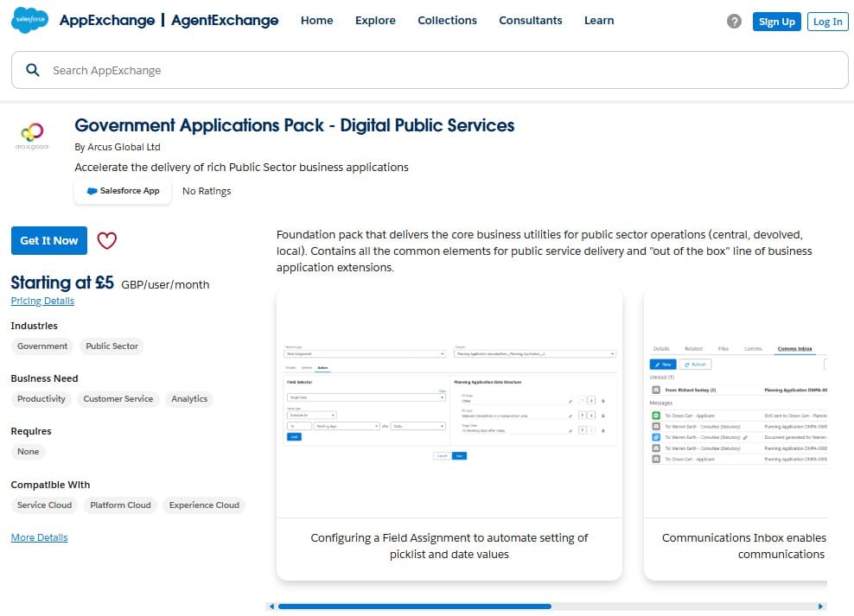The image size is (854, 616).
Task: Select the Service Cloud tag
Action: pos(45,505)
